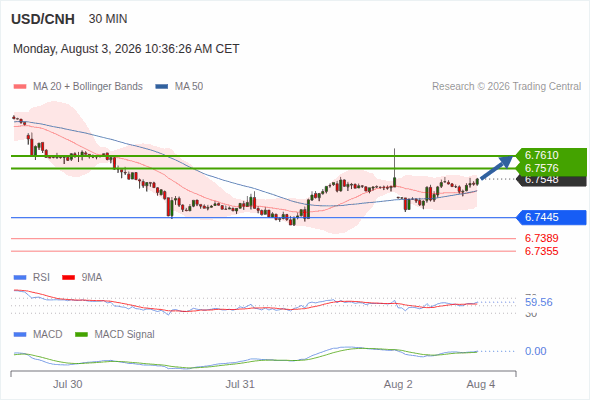Viewport: 590px width, 400px height.
Task: Click the RSI blue legend swatch
Action: tap(20, 278)
